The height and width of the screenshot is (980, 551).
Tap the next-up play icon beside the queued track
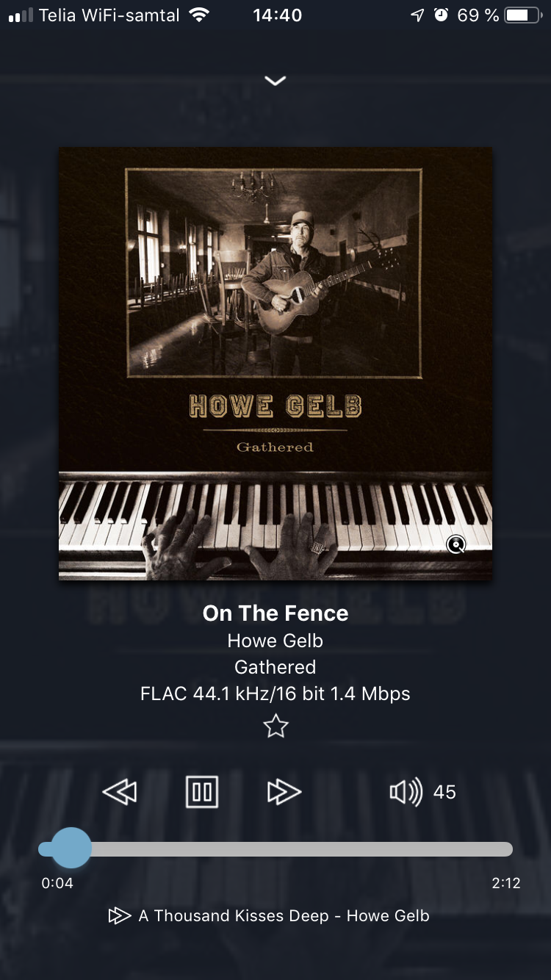coord(119,915)
